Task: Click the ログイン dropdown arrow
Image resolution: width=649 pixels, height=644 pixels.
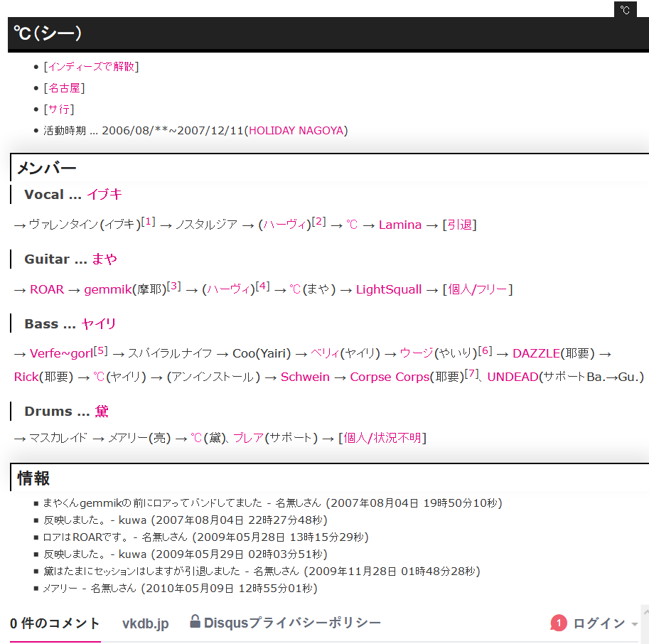Action: tap(635, 624)
